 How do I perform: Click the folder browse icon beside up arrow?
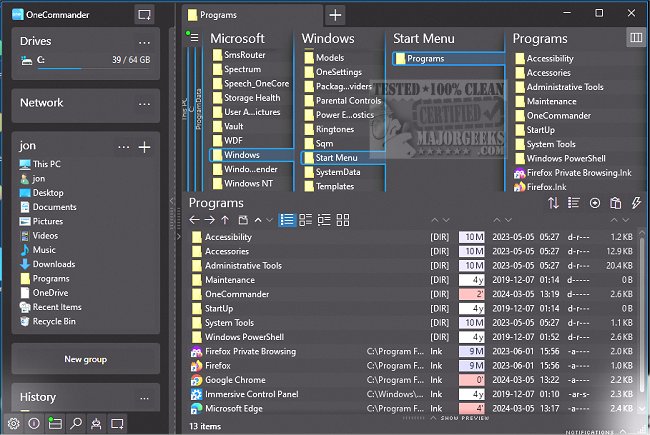click(243, 220)
